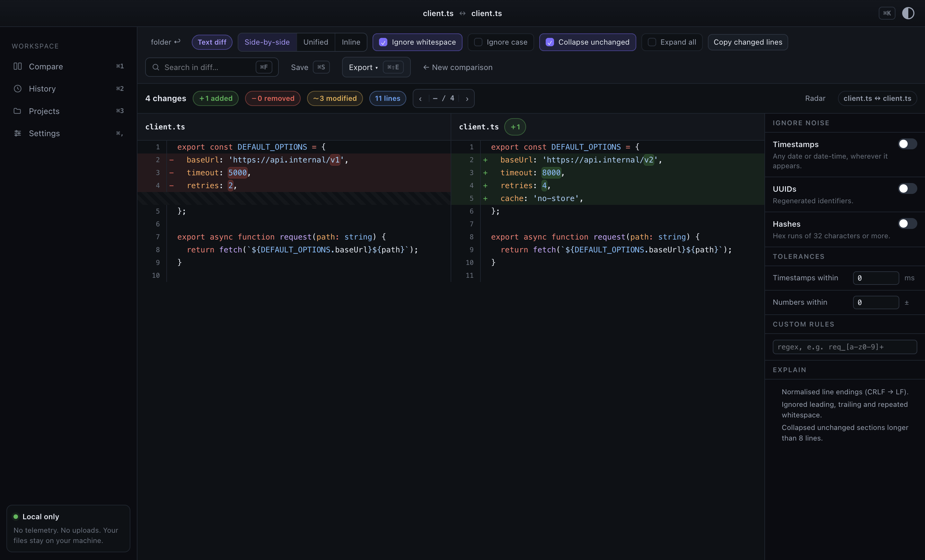Turn on the Timestamps noise toggle
Screen dimensions: 925x560
point(907,144)
